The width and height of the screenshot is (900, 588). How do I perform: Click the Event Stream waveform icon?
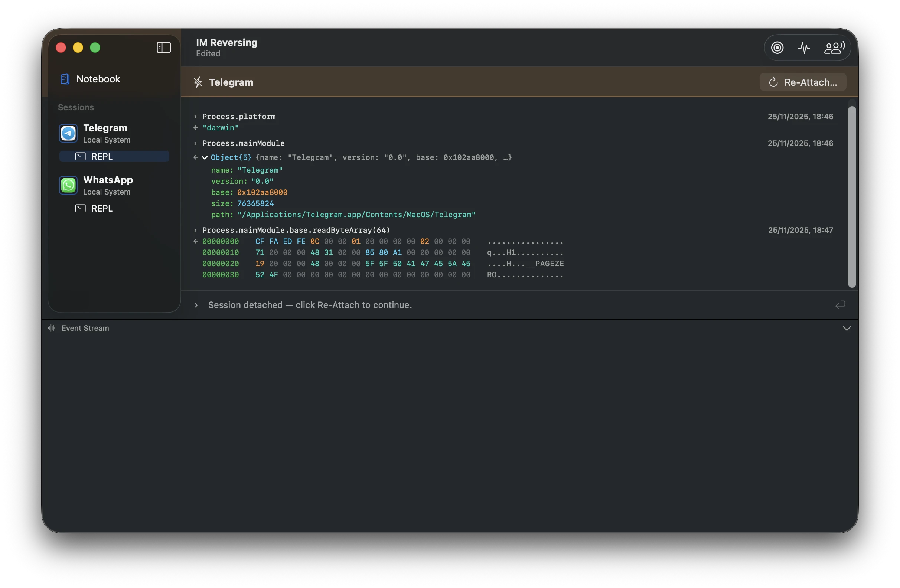[x=52, y=328]
